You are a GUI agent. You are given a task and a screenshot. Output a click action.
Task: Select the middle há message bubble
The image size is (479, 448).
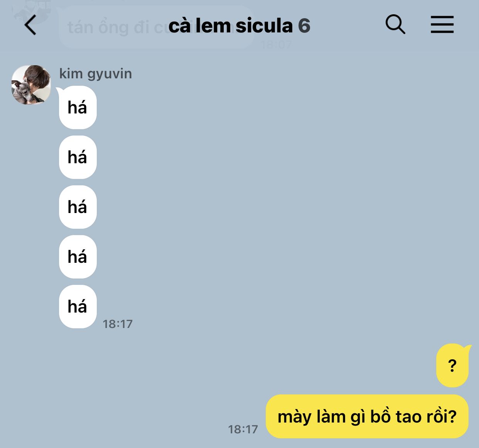(78, 207)
